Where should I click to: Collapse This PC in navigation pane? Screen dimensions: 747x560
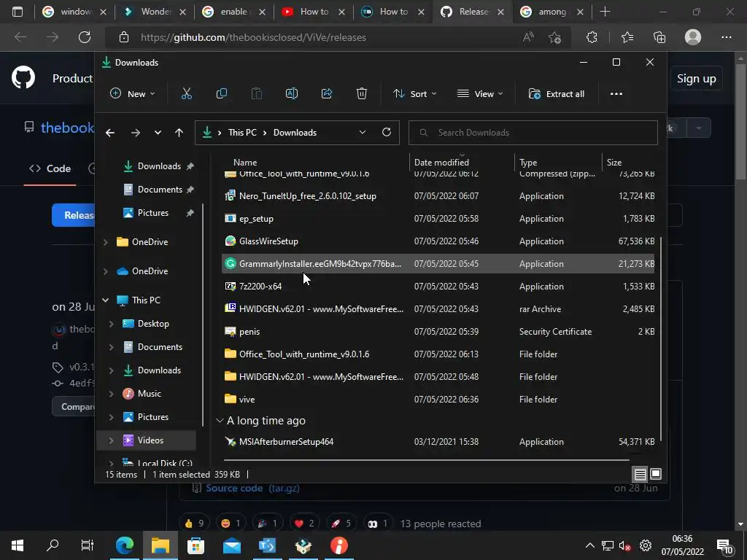pyautogui.click(x=106, y=300)
